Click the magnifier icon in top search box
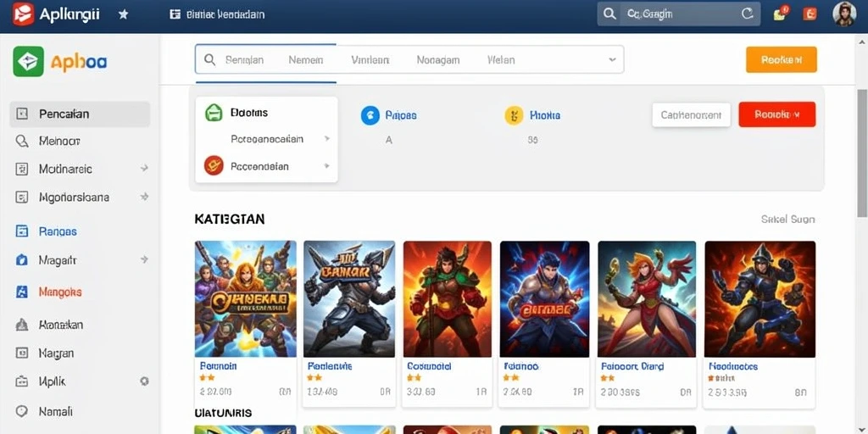868x434 pixels. (609, 14)
